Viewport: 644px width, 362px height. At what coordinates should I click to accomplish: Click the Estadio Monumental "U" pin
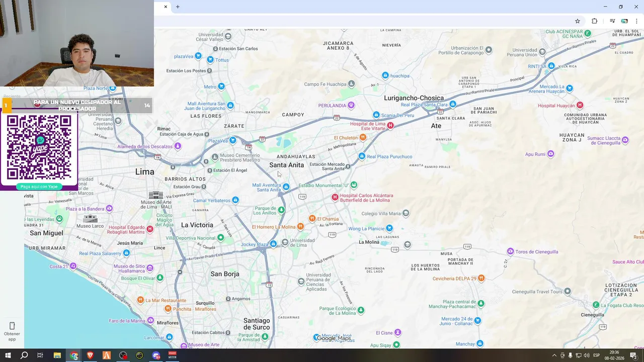(x=354, y=185)
